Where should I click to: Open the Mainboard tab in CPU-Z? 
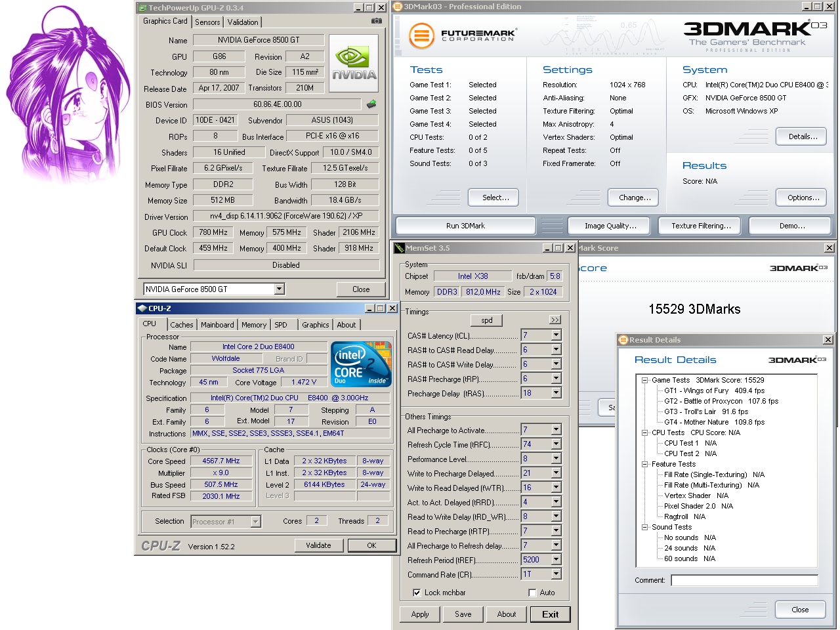click(217, 325)
